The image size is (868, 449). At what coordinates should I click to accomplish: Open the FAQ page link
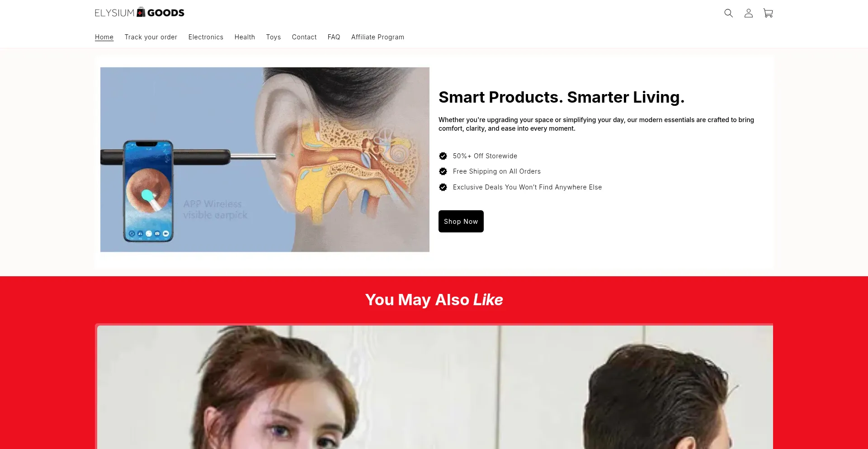point(334,37)
